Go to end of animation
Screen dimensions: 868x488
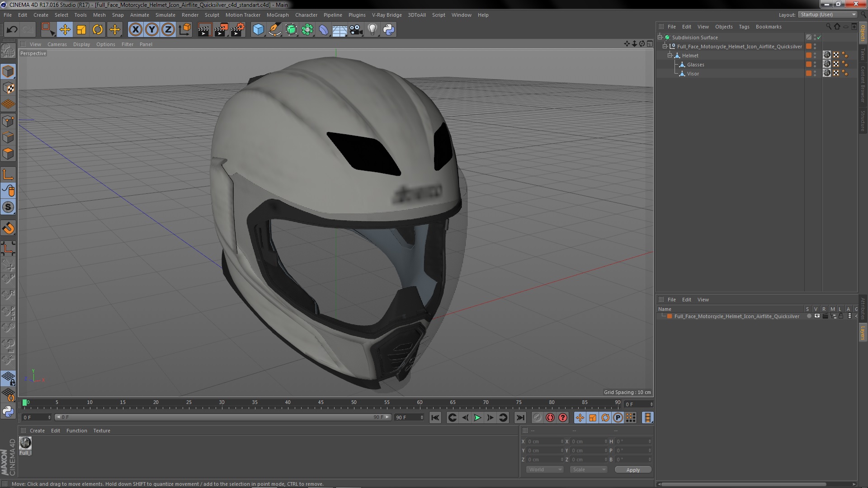pyautogui.click(x=520, y=418)
